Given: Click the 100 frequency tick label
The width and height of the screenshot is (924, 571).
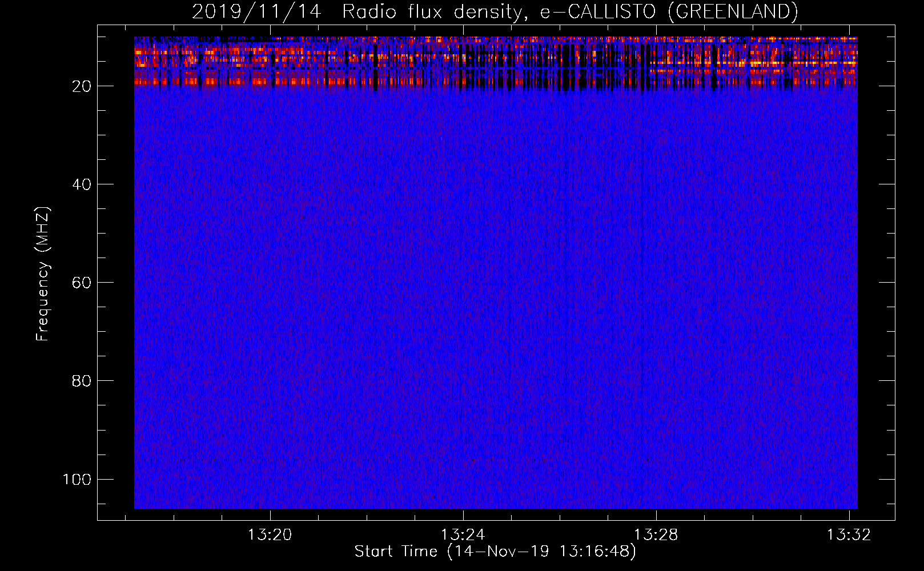Looking at the screenshot, I should [x=77, y=479].
